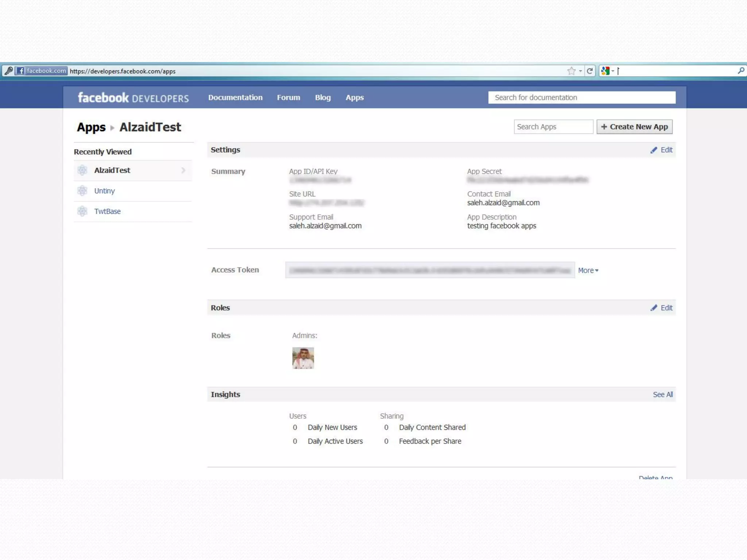
Task: Click the key icon left of address bar
Action: pyautogui.click(x=8, y=71)
